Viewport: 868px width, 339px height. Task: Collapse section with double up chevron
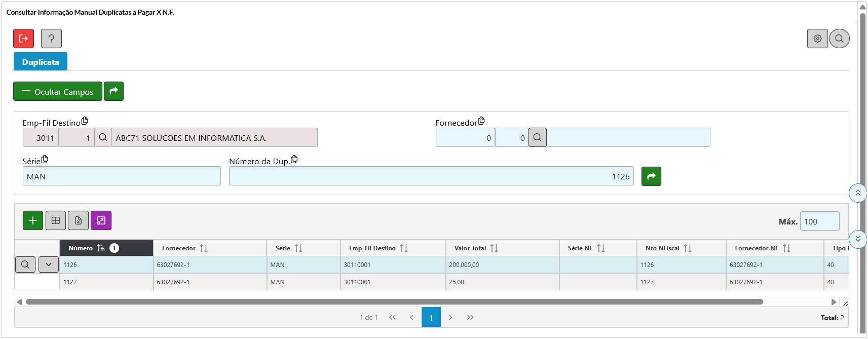(x=858, y=193)
